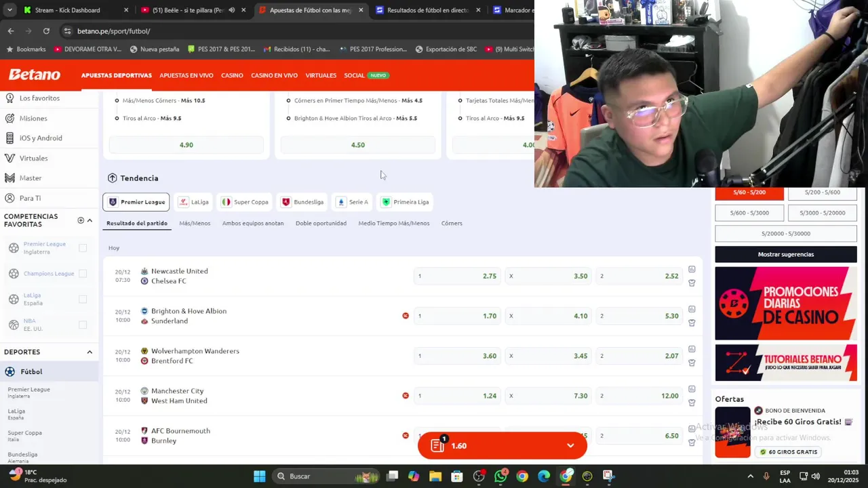Open stats icon for Newcastle United vs Chelsea

point(692,269)
